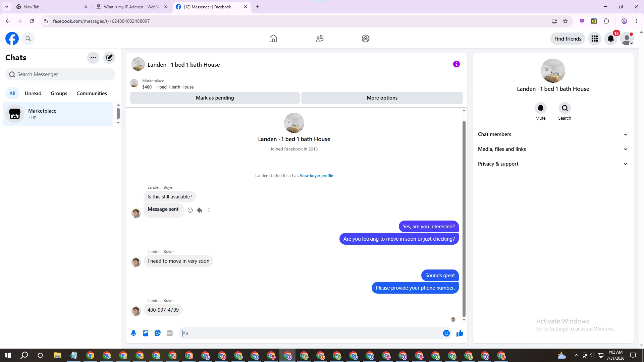Choose a sticker to send
644x362 pixels.
(x=158, y=333)
